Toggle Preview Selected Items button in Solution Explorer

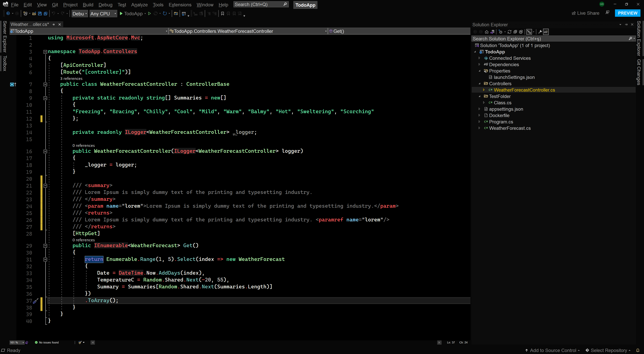click(546, 32)
